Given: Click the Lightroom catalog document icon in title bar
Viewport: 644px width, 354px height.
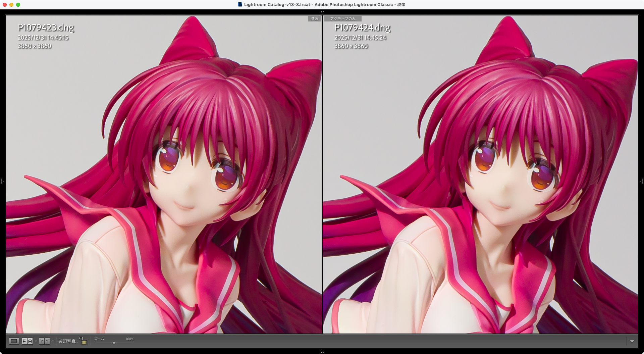Looking at the screenshot, I should coord(240,4).
